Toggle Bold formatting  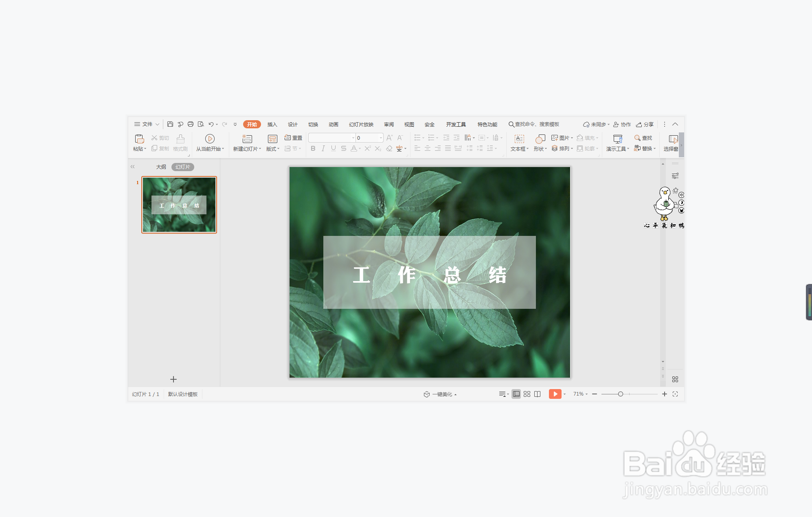click(x=313, y=148)
